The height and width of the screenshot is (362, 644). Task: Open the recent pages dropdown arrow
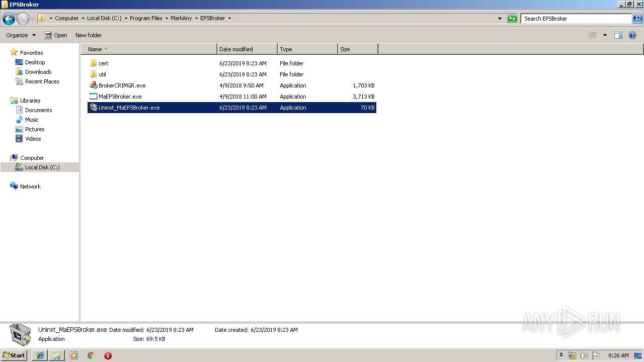pos(33,19)
